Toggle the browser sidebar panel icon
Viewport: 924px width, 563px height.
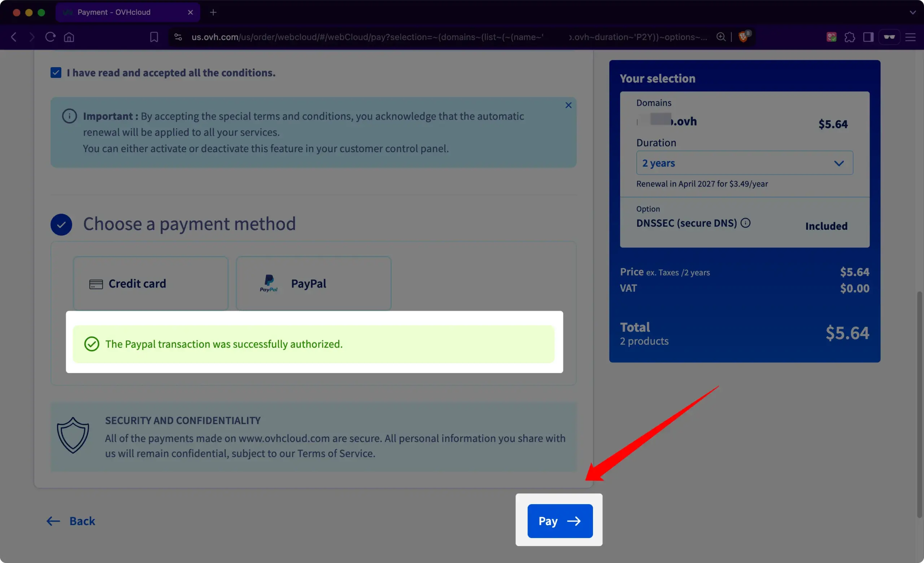coord(868,37)
